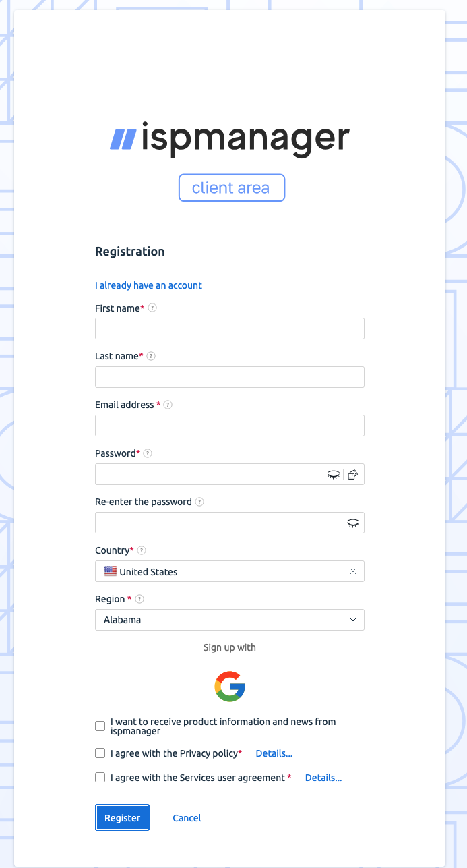Follow the 'I already have an account' link
467x868 pixels.
coord(148,285)
